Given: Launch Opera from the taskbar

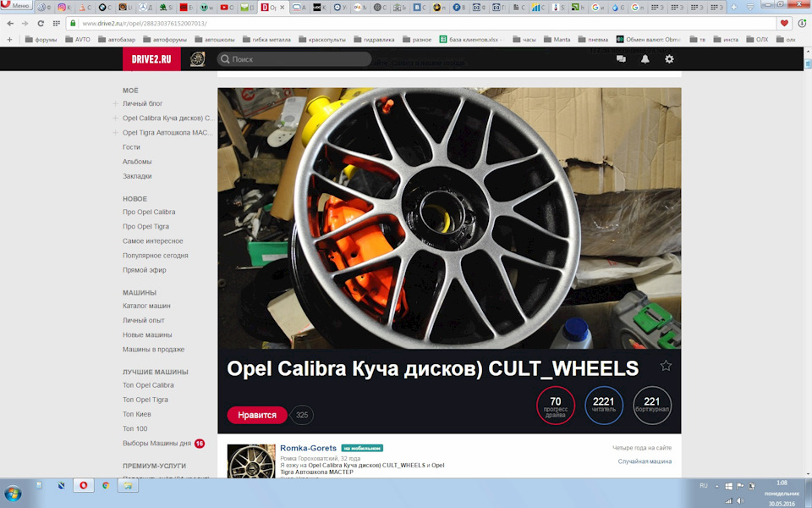Looking at the screenshot, I should point(84,486).
